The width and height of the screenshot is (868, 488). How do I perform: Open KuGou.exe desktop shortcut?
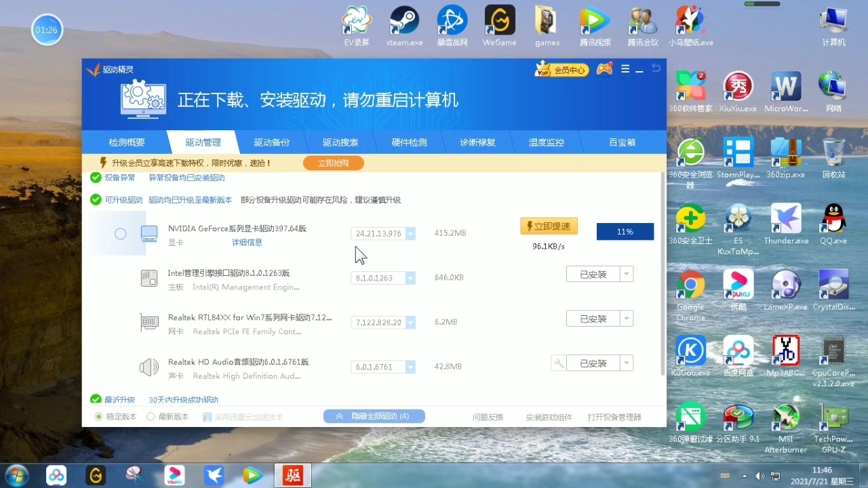click(690, 357)
